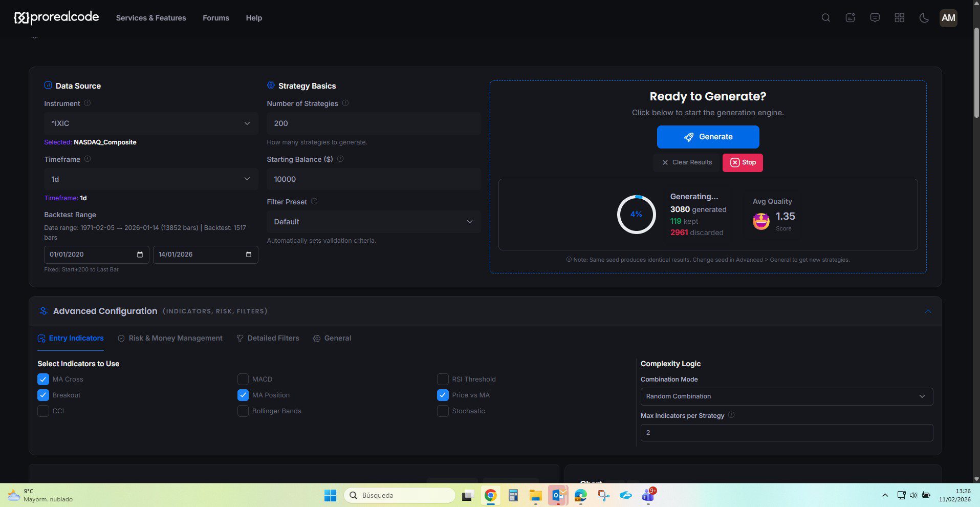This screenshot has height=507, width=980.
Task: Open File Explorer from the taskbar
Action: [x=535, y=495]
